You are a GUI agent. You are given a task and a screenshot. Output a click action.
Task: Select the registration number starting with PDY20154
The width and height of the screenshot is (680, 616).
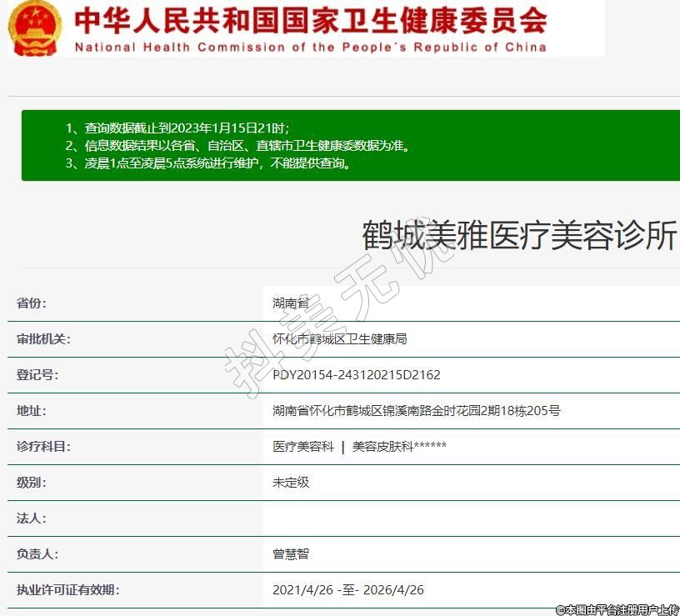(x=356, y=375)
